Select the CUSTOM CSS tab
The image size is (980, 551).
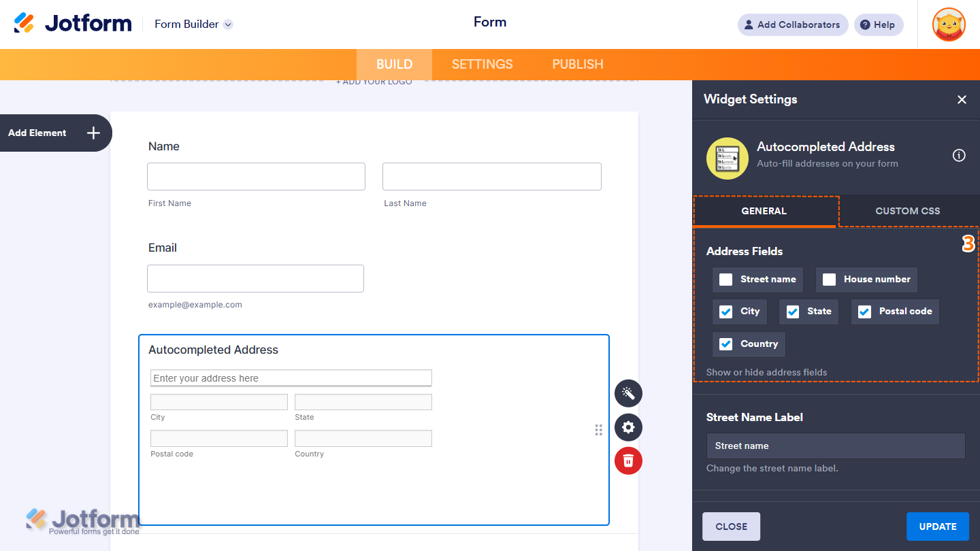[x=908, y=212]
